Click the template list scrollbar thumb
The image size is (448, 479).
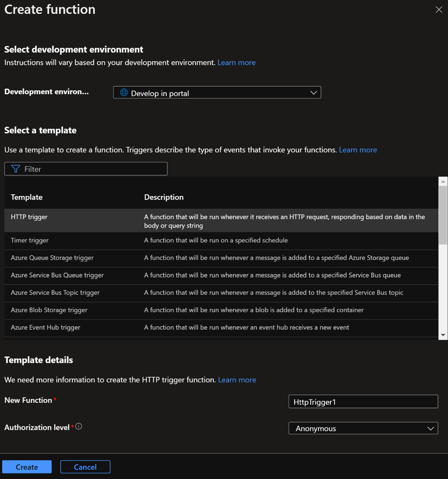pos(443,215)
